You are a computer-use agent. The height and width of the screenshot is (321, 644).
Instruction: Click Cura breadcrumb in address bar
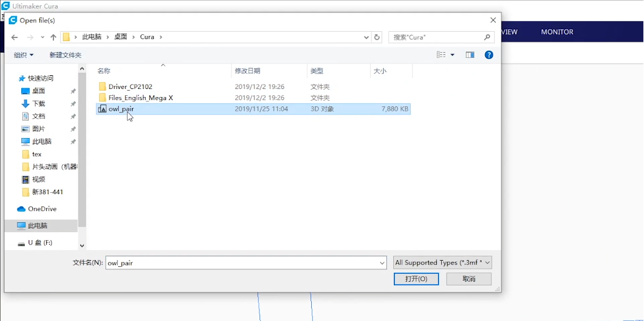click(147, 37)
